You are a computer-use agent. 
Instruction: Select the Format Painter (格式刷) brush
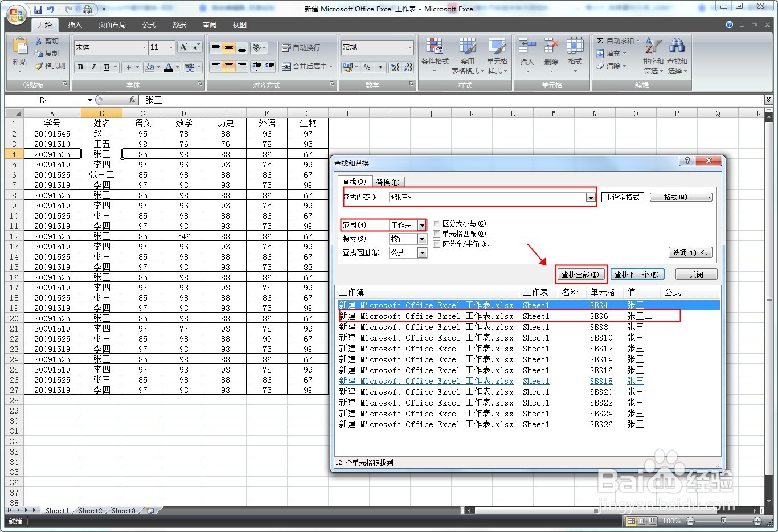[39, 66]
